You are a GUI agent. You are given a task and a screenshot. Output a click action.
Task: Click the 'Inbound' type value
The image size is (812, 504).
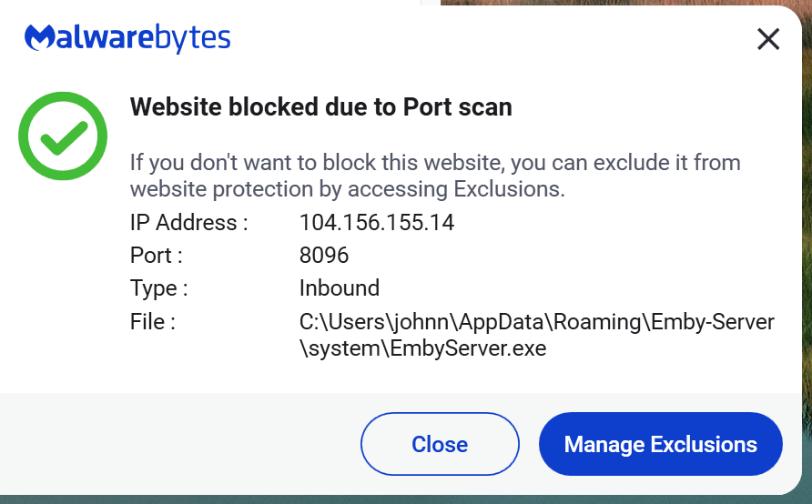click(339, 288)
